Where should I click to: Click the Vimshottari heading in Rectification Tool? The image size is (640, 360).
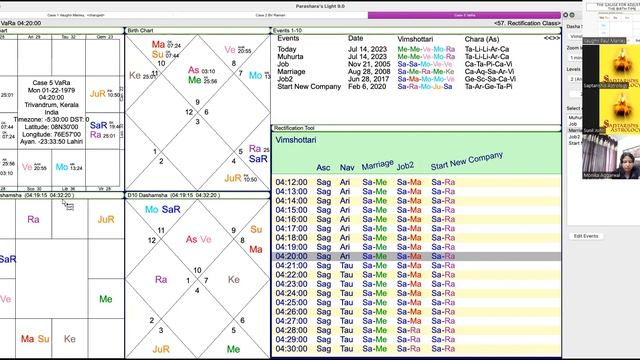[296, 140]
